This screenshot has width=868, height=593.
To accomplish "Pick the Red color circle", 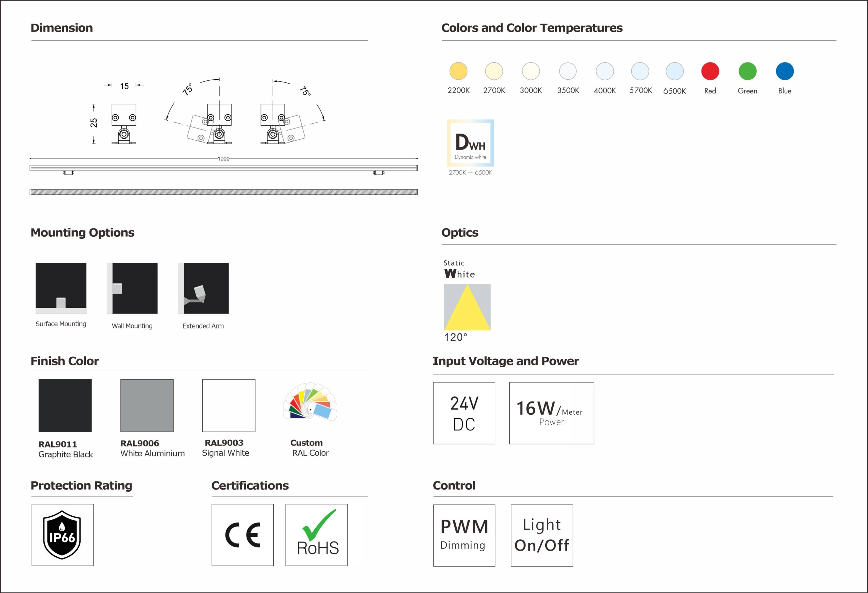I will [710, 71].
